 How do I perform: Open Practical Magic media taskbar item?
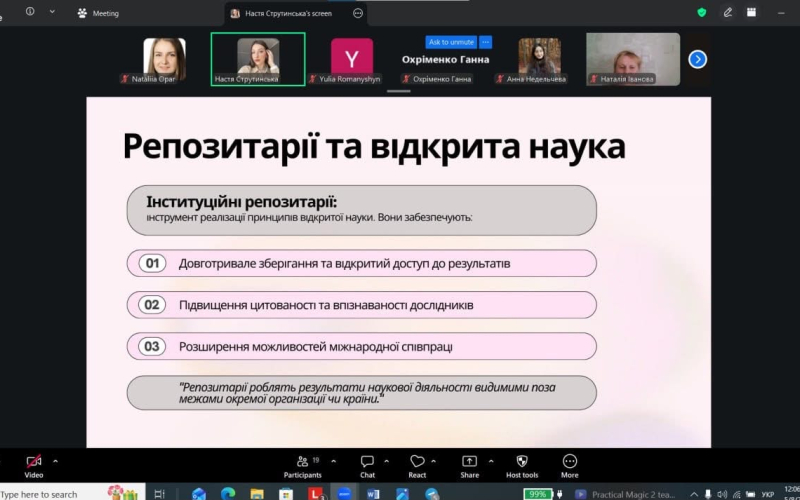click(x=626, y=494)
